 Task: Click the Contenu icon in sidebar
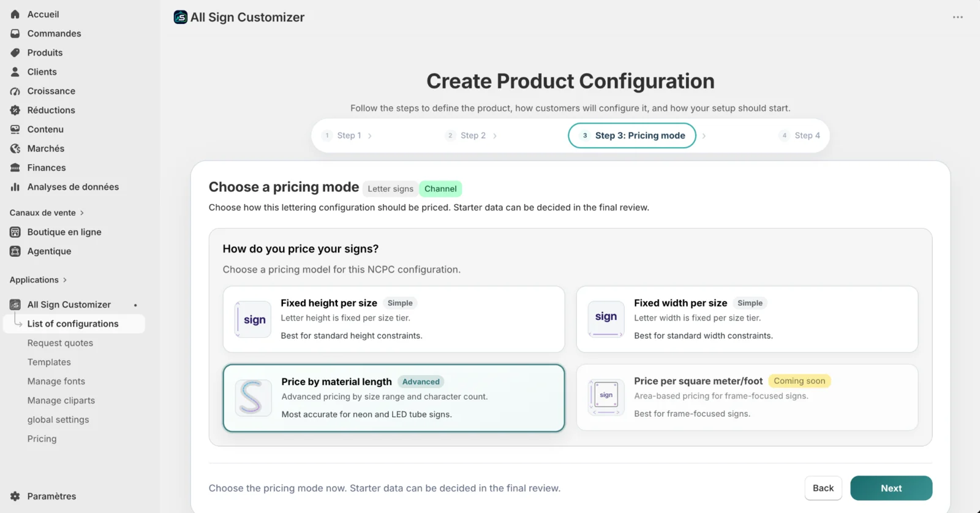click(x=15, y=129)
